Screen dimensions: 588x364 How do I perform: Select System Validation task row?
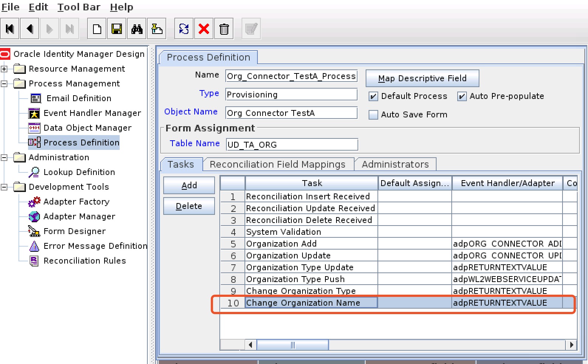pos(399,232)
